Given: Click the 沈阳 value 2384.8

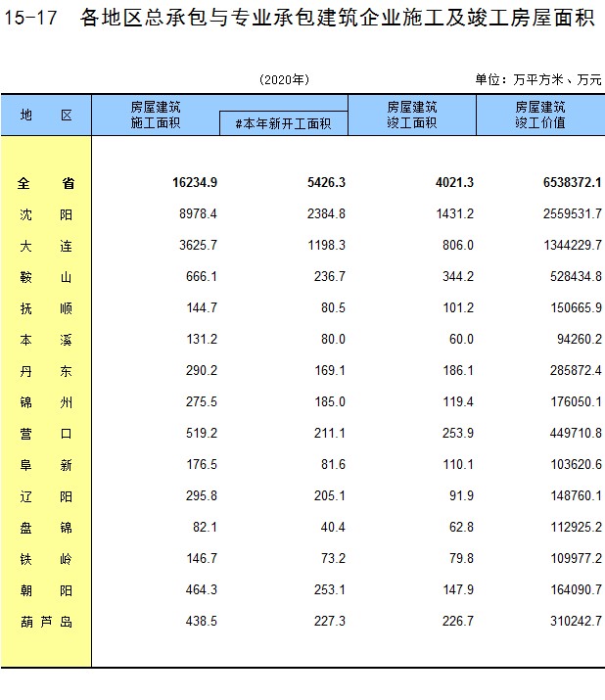Looking at the screenshot, I should [x=326, y=213].
